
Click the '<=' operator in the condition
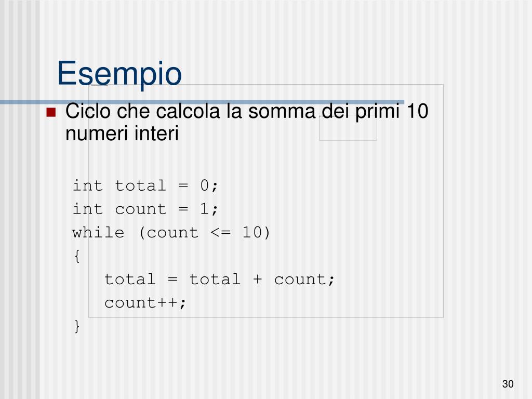[x=221, y=233]
